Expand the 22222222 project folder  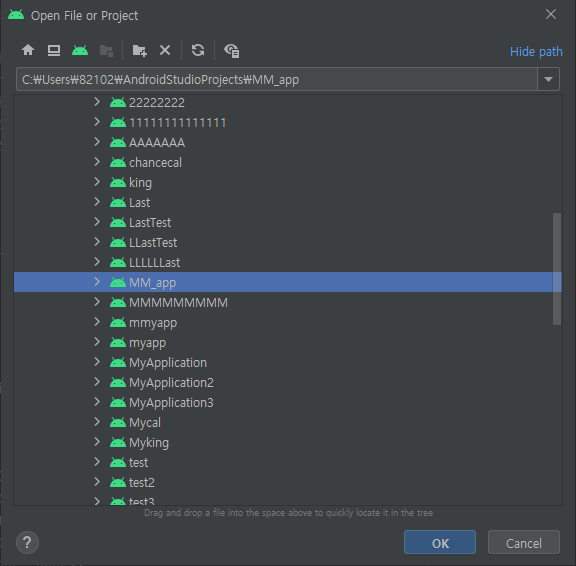click(97, 102)
